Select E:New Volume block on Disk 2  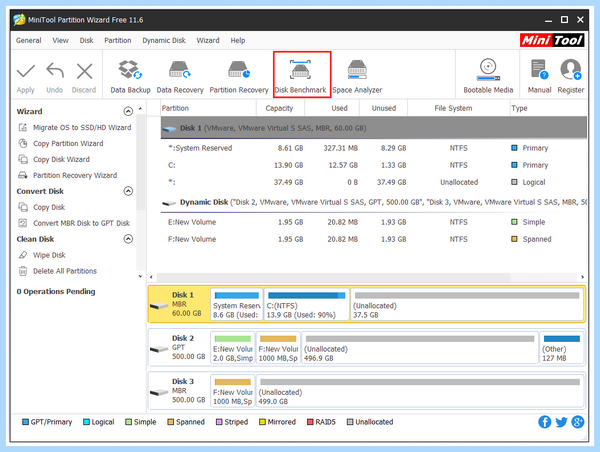(x=233, y=348)
